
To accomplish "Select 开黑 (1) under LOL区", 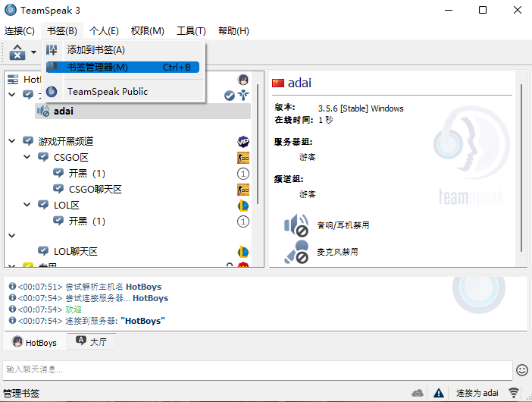I will click(87, 221).
